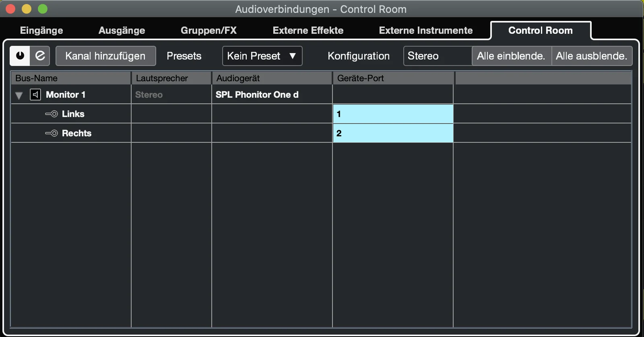Click the Bus-Name column header
The width and height of the screenshot is (644, 337).
click(71, 78)
